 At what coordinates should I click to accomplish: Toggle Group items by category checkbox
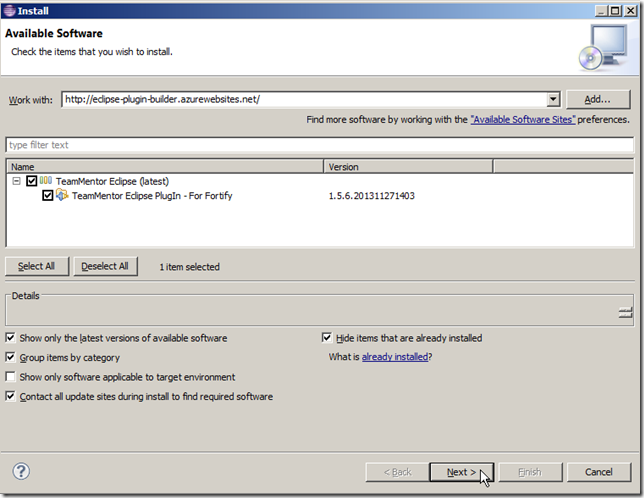click(x=10, y=357)
